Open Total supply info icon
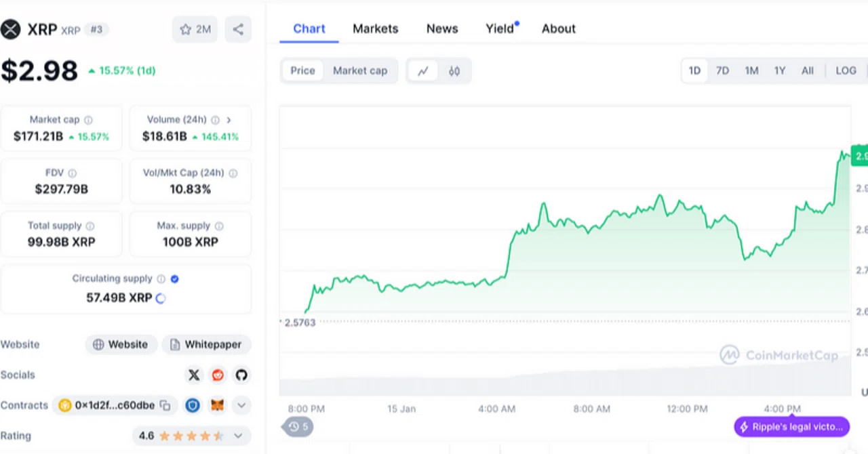Viewport: 868px width, 454px height. [90, 226]
